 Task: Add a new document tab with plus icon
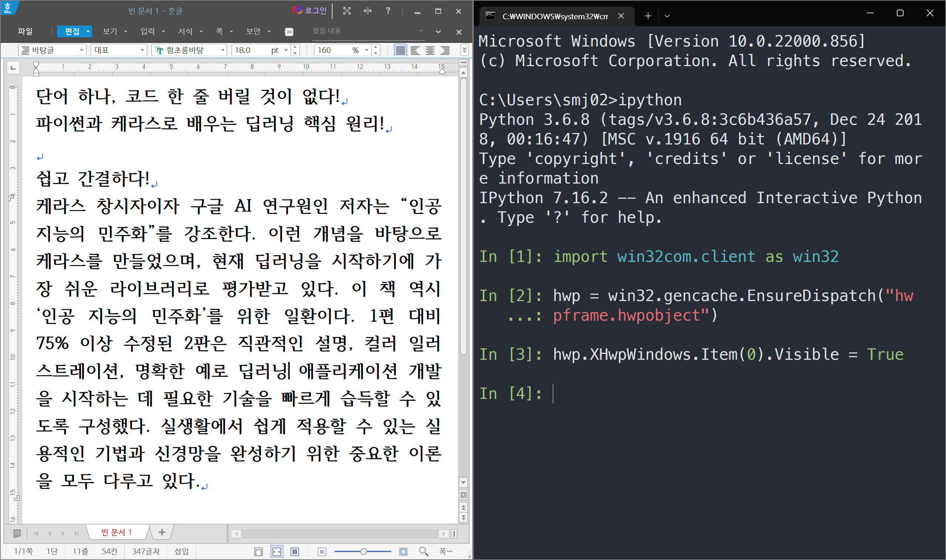click(x=161, y=532)
